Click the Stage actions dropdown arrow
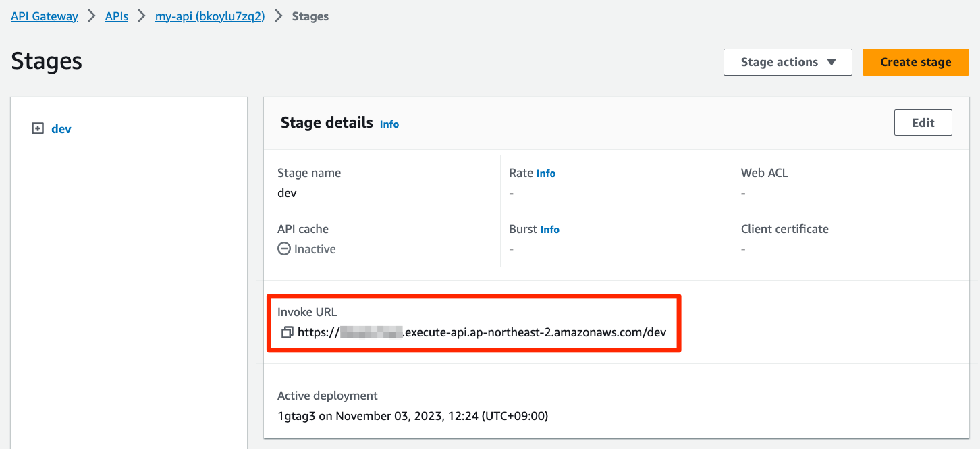Image resolution: width=980 pixels, height=449 pixels. (x=832, y=62)
